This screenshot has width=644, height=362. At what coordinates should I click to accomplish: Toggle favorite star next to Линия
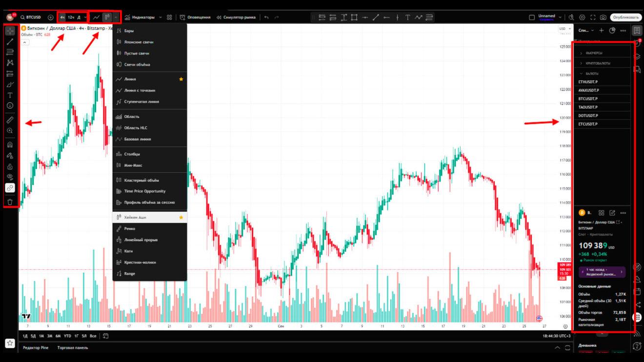[x=181, y=79]
